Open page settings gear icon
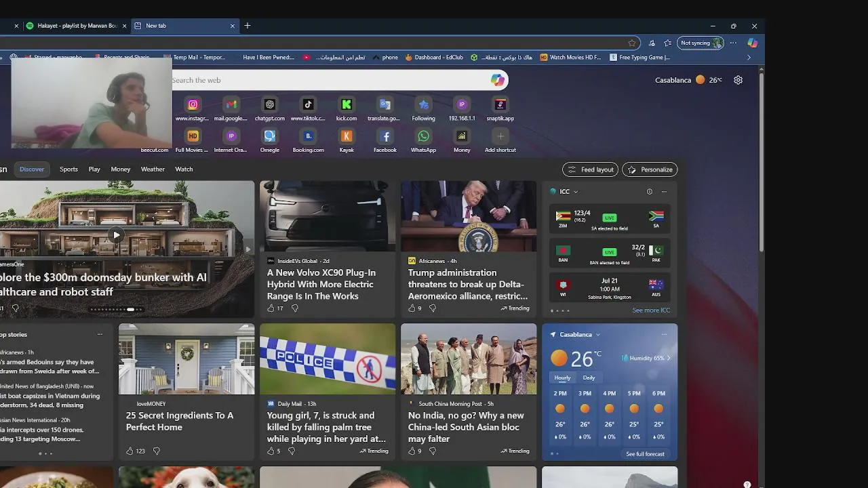Screen dimensions: 868x488 pyautogui.click(x=738, y=80)
